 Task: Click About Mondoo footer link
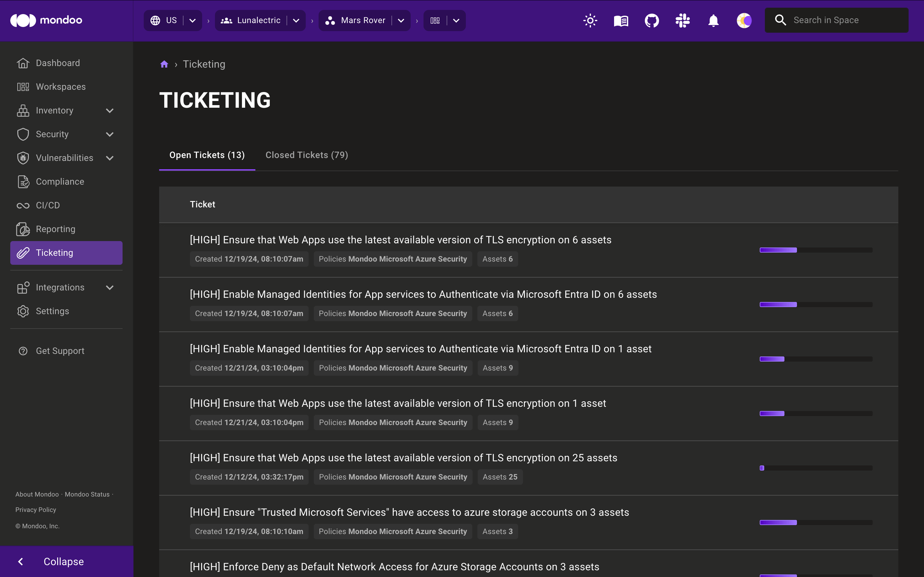[x=37, y=494]
